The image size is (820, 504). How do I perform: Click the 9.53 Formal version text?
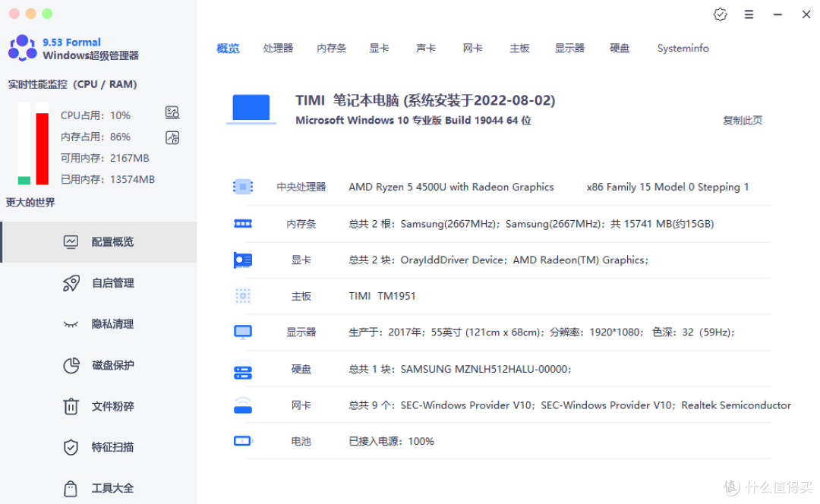[71, 43]
